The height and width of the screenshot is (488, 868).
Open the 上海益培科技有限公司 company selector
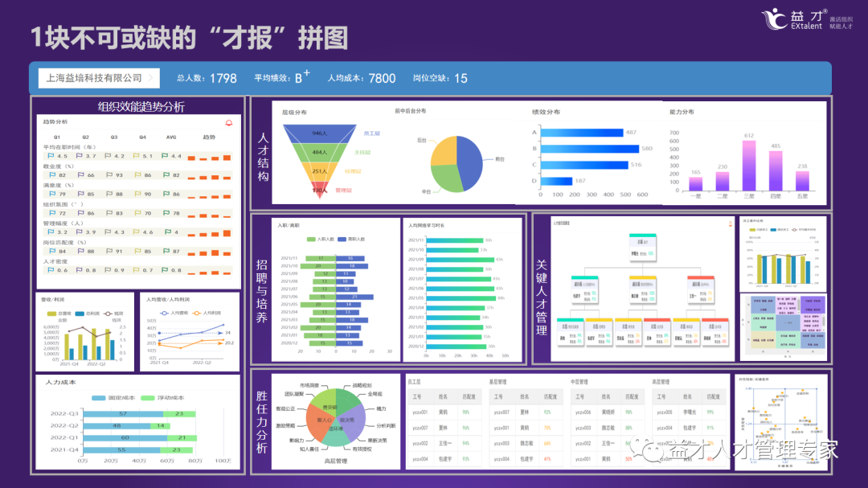pos(99,78)
